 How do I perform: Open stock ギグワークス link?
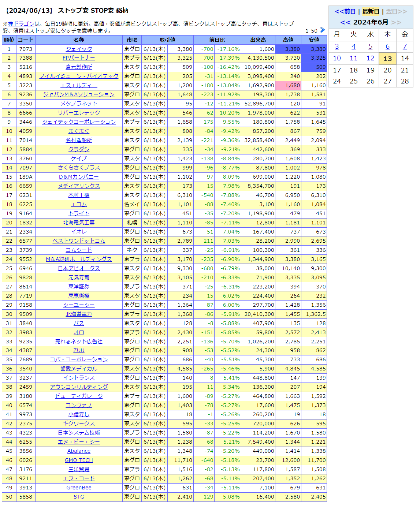click(79, 424)
